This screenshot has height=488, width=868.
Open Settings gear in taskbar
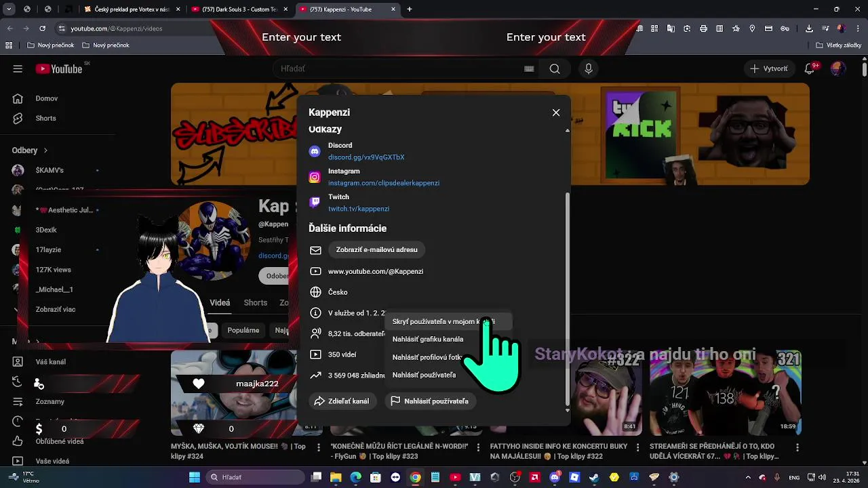tap(673, 477)
